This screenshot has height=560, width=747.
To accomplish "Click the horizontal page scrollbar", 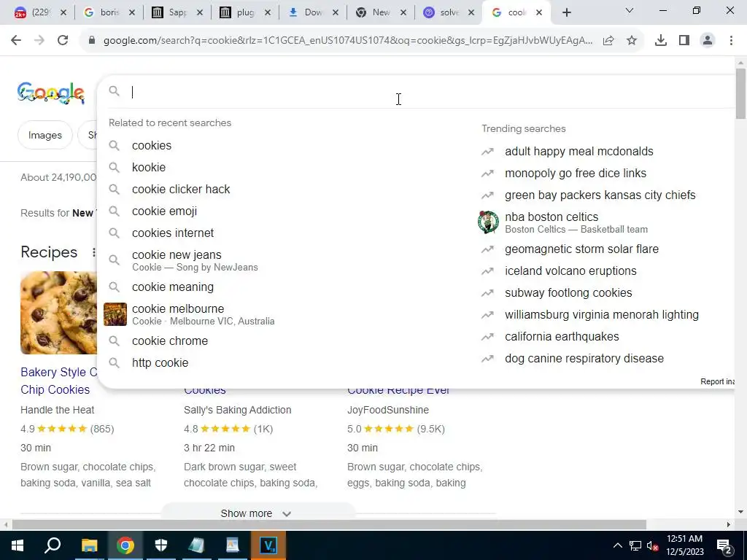I will pos(329,525).
